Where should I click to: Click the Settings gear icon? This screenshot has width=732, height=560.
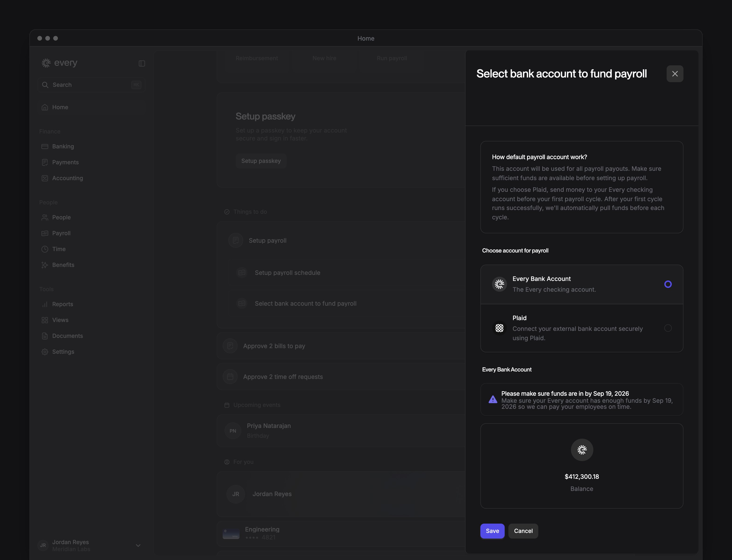[x=45, y=352]
